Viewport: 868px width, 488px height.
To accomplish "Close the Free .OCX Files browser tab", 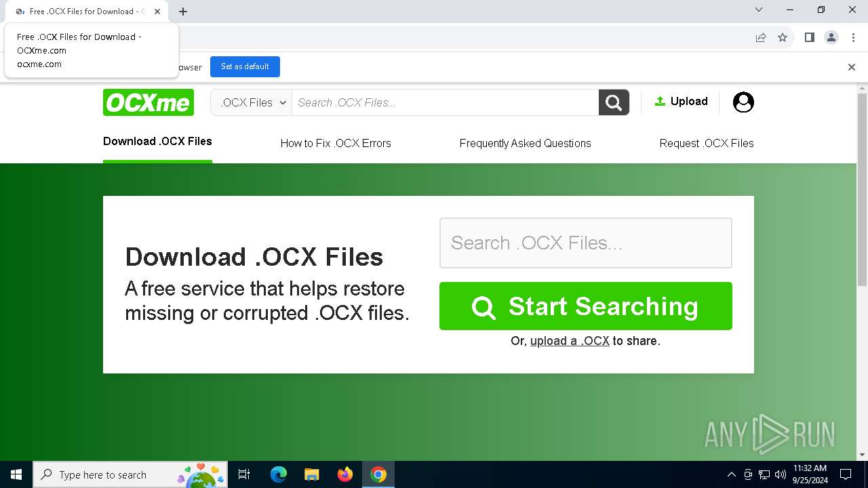I will click(x=157, y=12).
